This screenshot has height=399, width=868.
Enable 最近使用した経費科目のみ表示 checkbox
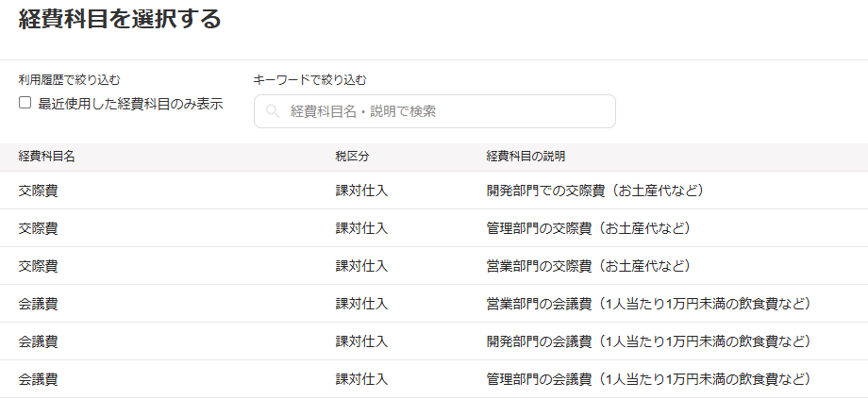(x=25, y=104)
